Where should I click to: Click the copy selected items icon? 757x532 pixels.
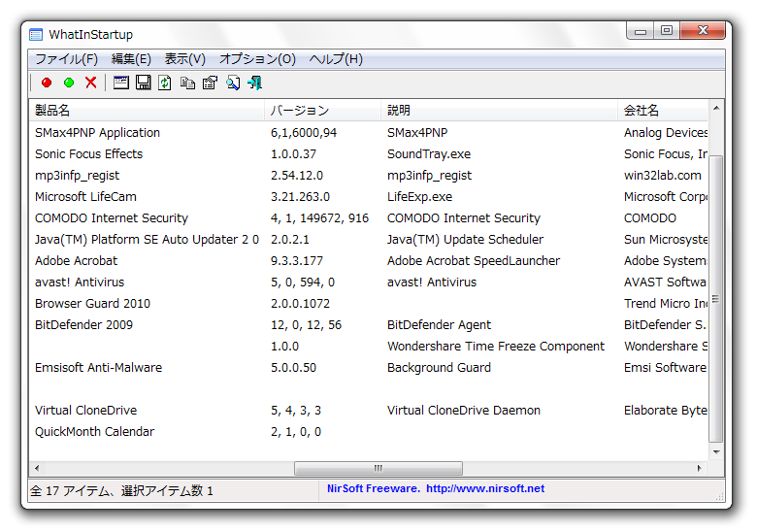(x=187, y=83)
